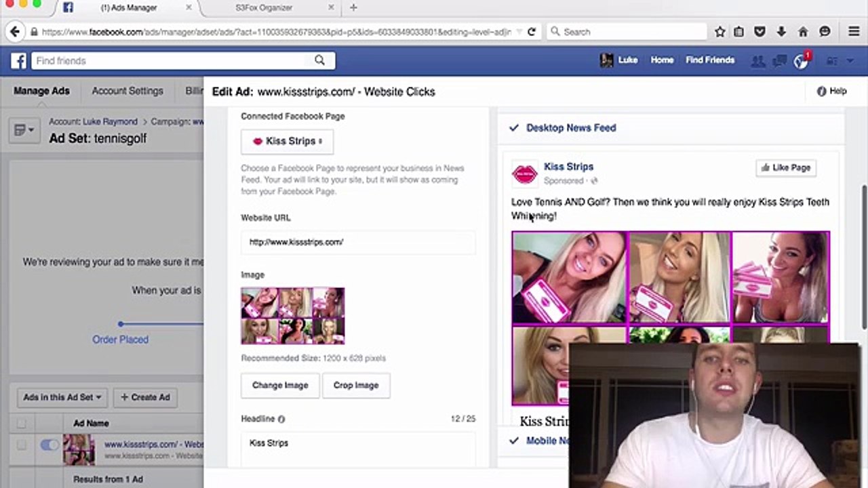This screenshot has height=488, width=868.
Task: Switch to the S3Fox Organizer tab
Action: point(264,7)
